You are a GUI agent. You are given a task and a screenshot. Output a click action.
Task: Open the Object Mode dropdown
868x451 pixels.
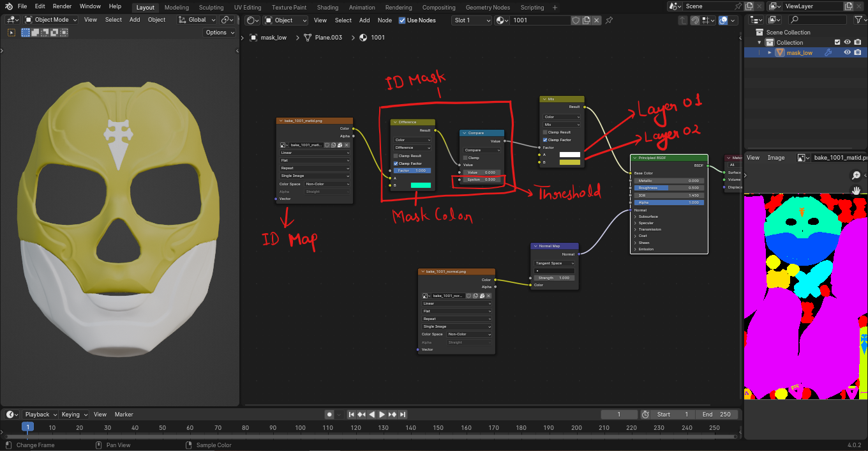(51, 20)
